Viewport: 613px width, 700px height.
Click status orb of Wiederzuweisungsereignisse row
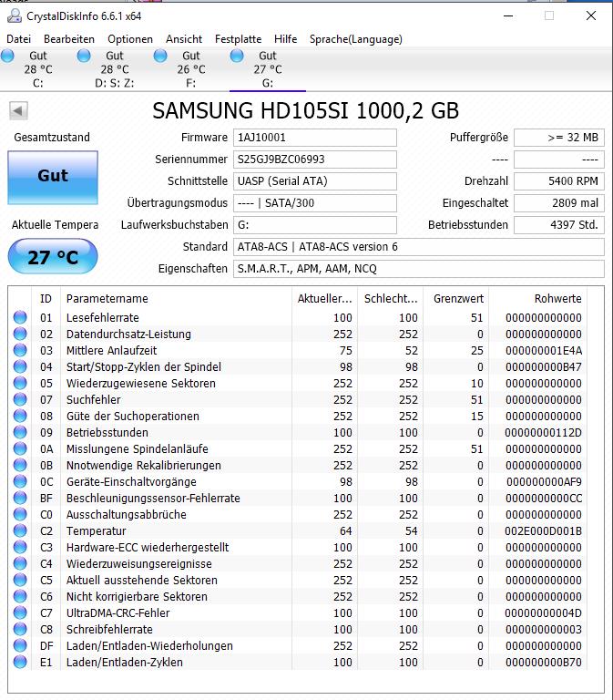pyautogui.click(x=20, y=563)
